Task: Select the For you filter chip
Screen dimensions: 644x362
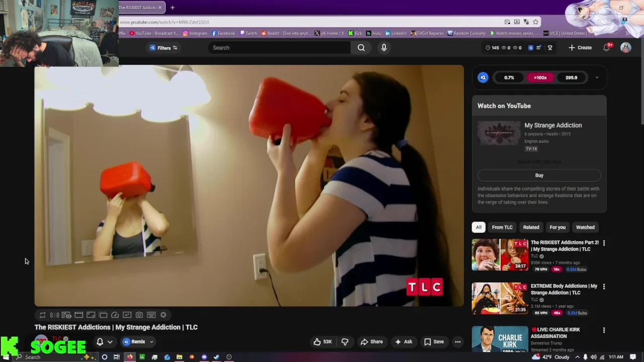Action: [x=557, y=227]
